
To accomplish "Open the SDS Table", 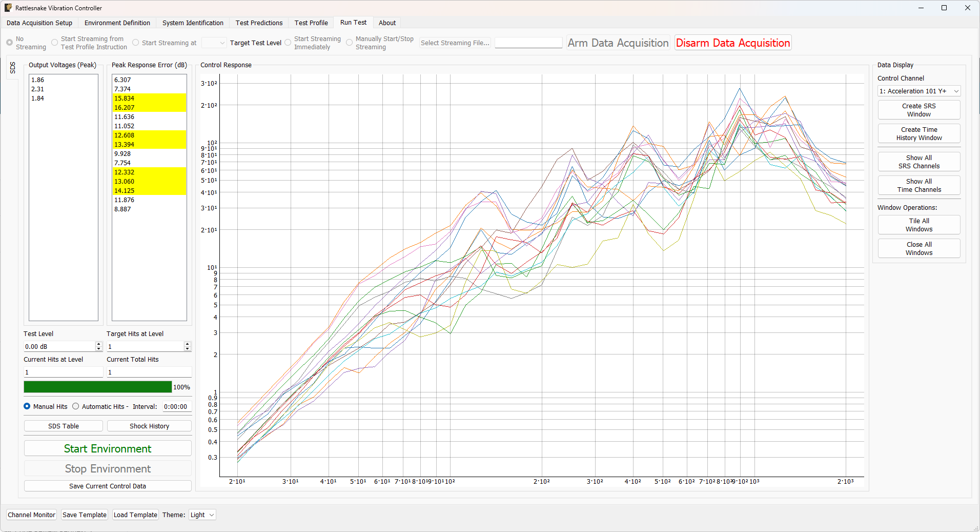I will click(64, 426).
